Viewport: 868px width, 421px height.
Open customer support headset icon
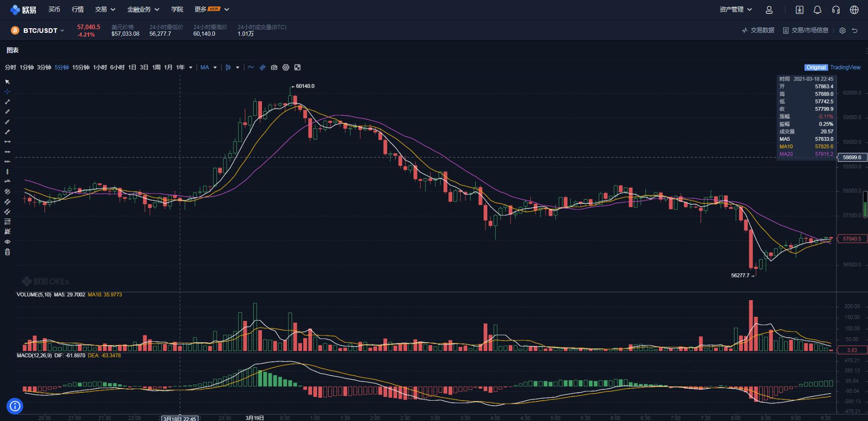click(x=836, y=10)
